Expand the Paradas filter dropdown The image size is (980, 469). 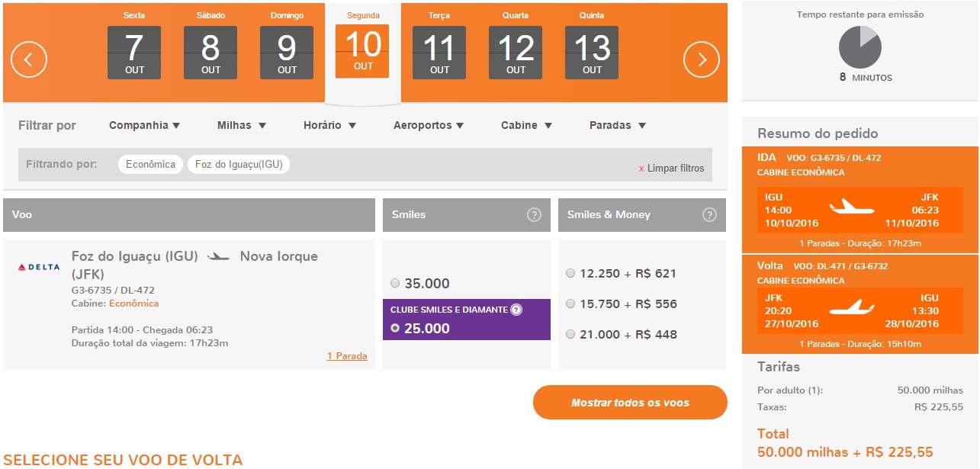tap(618, 125)
